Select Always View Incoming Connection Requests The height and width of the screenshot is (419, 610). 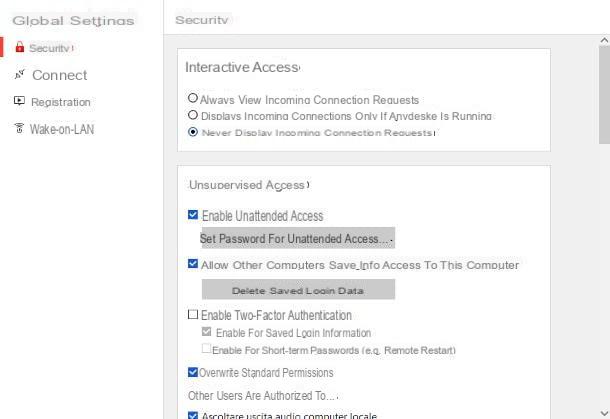pyautogui.click(x=193, y=98)
